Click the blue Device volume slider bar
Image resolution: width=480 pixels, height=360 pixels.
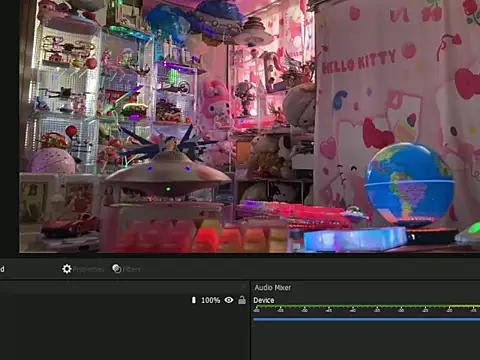pyautogui.click(x=366, y=319)
